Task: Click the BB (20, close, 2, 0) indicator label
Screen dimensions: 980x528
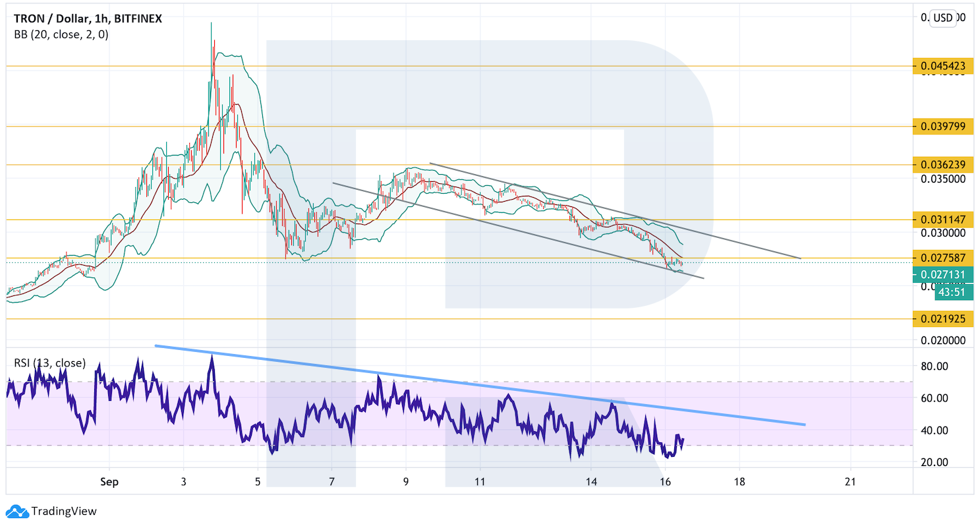Action: pyautogui.click(x=61, y=35)
